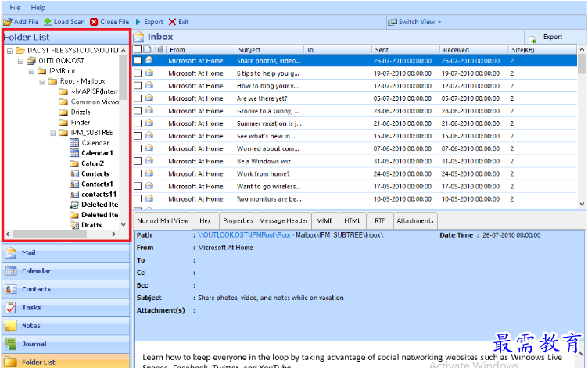The image size is (588, 368).
Task: Open the mail path link to Inbox
Action: (291, 235)
